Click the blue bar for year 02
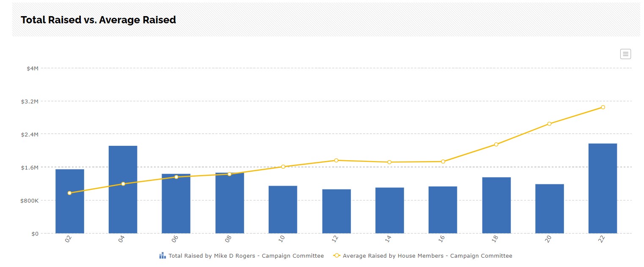Image resolution: width=644 pixels, height=267 pixels. pyautogui.click(x=70, y=201)
